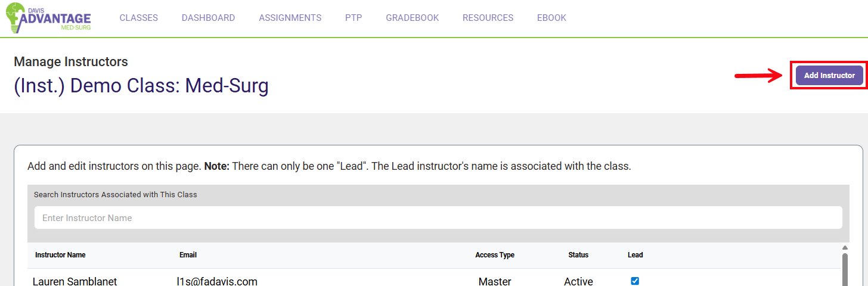Image resolution: width=868 pixels, height=286 pixels.
Task: Toggle the Lead checkbox for Lauren Samblanet
Action: (635, 281)
